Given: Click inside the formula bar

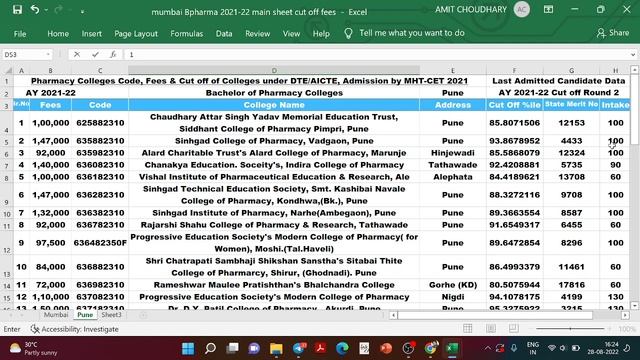Looking at the screenshot, I should (x=376, y=54).
